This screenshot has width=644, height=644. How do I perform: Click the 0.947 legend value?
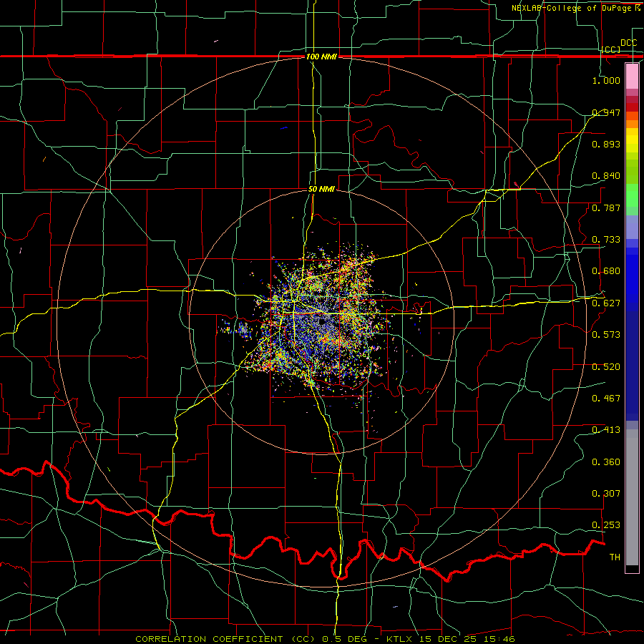click(x=606, y=112)
